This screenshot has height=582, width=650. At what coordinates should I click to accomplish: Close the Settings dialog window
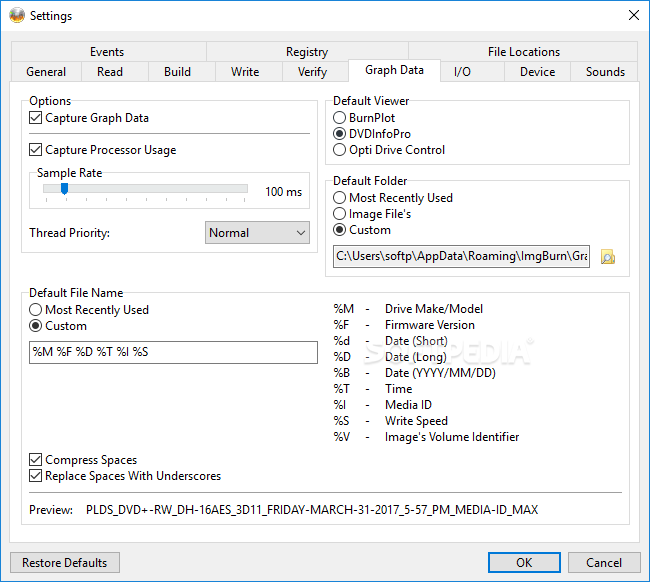coord(633,15)
